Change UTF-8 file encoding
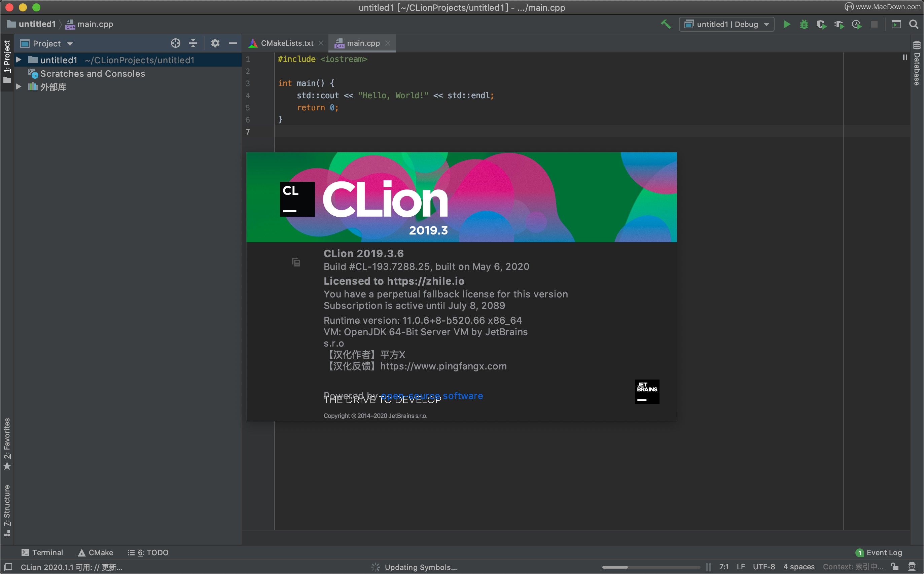The image size is (924, 574). click(x=764, y=567)
